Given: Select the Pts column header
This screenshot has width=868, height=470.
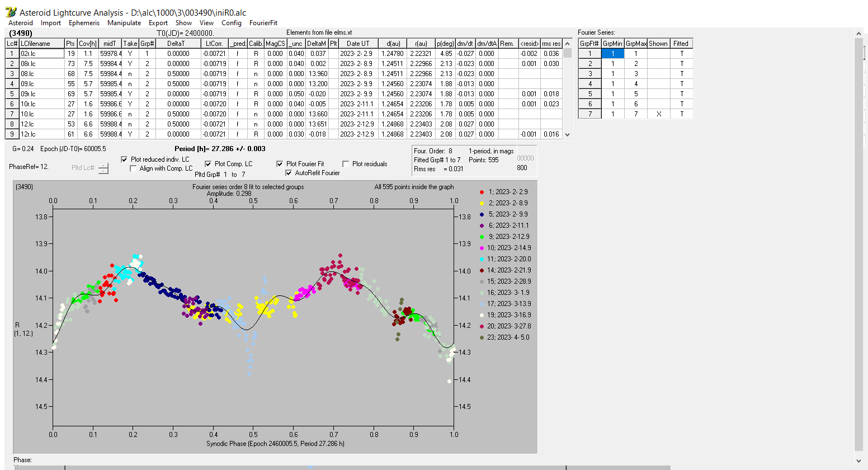Looking at the screenshot, I should coord(70,44).
